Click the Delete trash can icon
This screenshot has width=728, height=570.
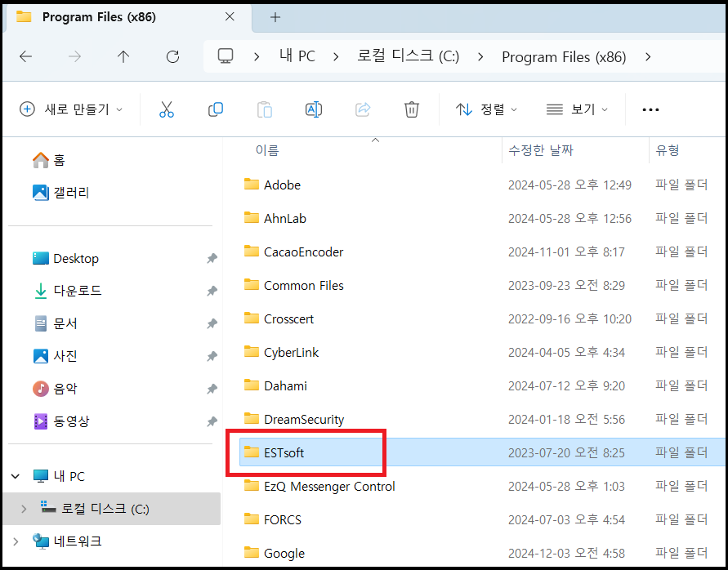pos(412,109)
